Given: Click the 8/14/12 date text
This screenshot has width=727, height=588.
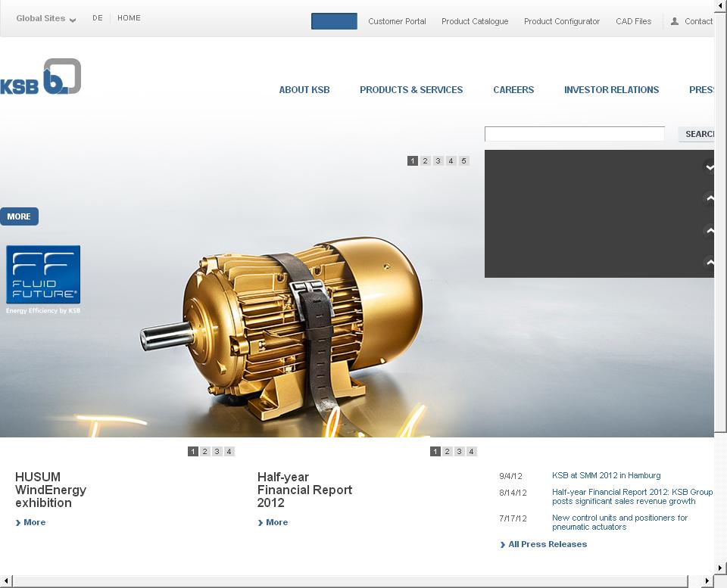Looking at the screenshot, I should coord(513,493).
